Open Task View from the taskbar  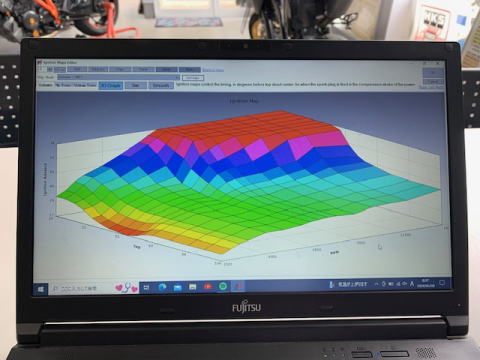[x=146, y=287]
